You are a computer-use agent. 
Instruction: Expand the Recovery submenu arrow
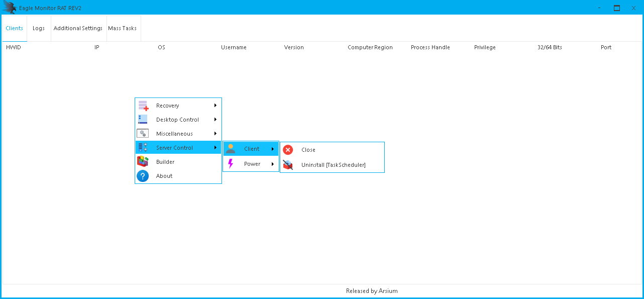tap(215, 106)
